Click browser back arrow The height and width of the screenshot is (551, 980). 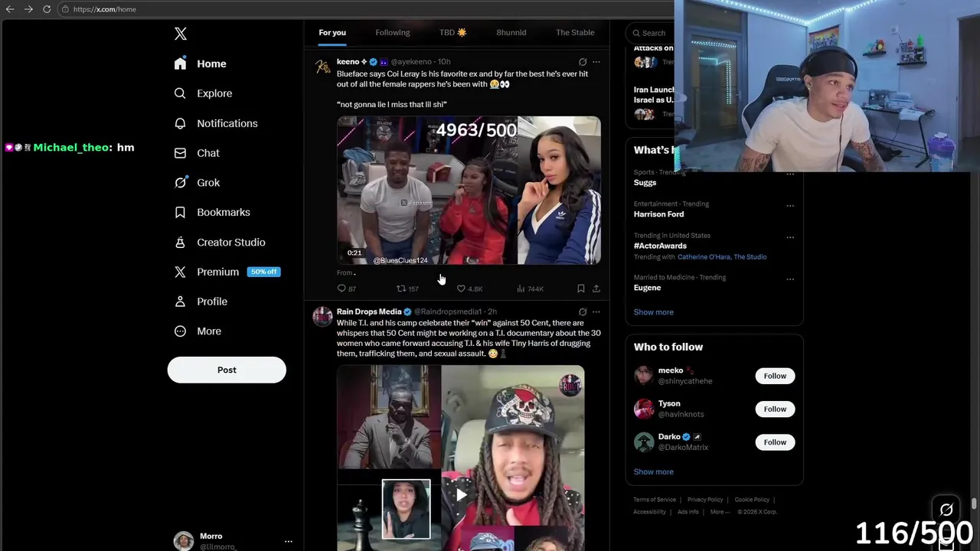pyautogui.click(x=10, y=9)
